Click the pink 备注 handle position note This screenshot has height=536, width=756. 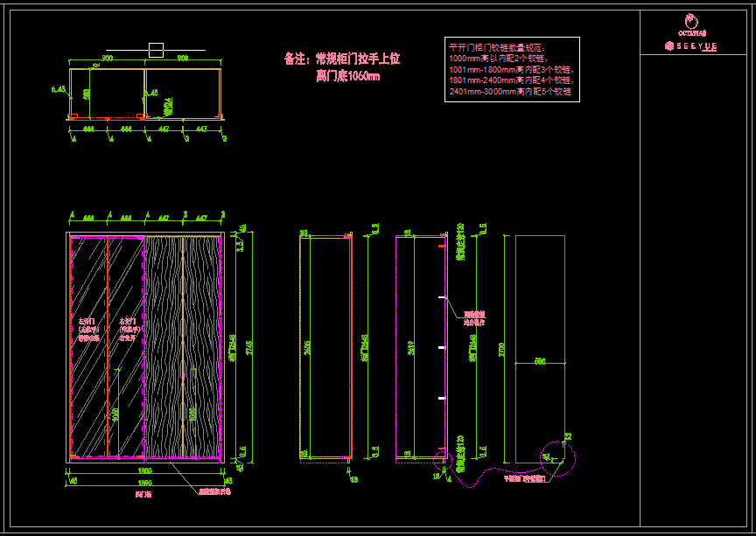pyautogui.click(x=342, y=67)
